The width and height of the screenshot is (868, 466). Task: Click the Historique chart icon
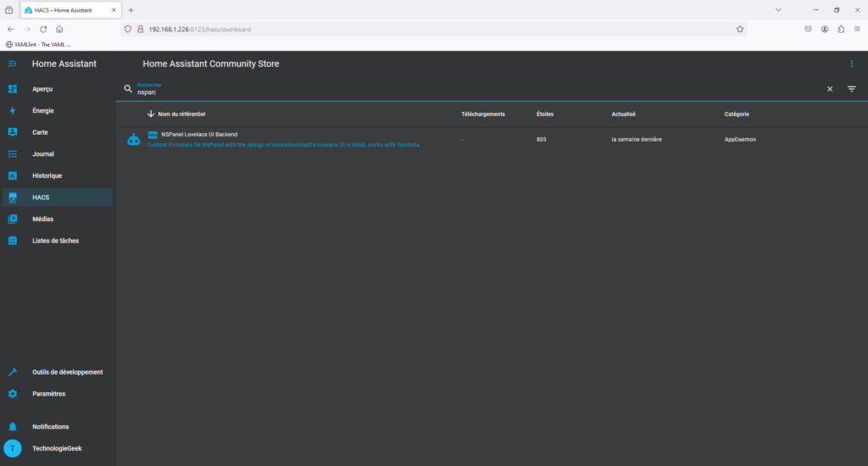(13, 175)
